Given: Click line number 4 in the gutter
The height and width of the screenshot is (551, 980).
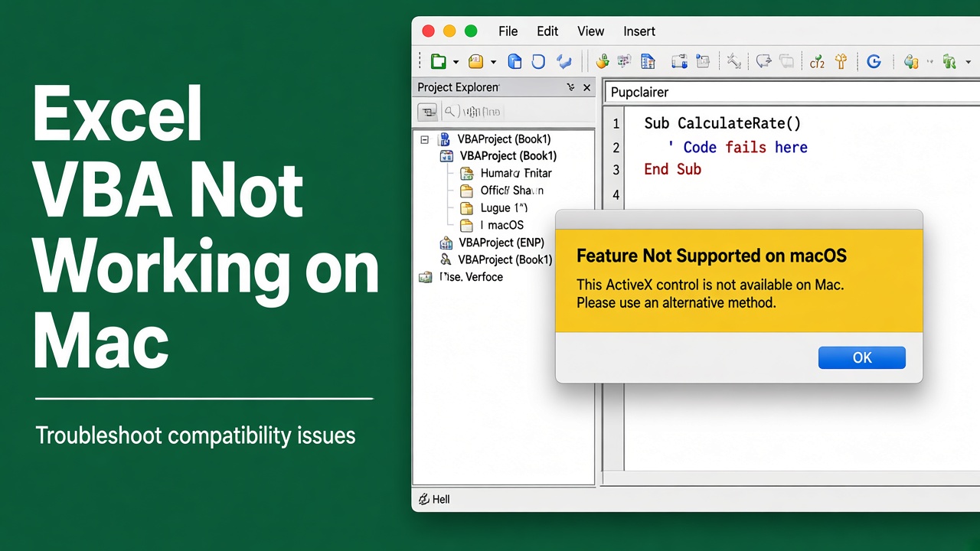Looking at the screenshot, I should pyautogui.click(x=616, y=194).
